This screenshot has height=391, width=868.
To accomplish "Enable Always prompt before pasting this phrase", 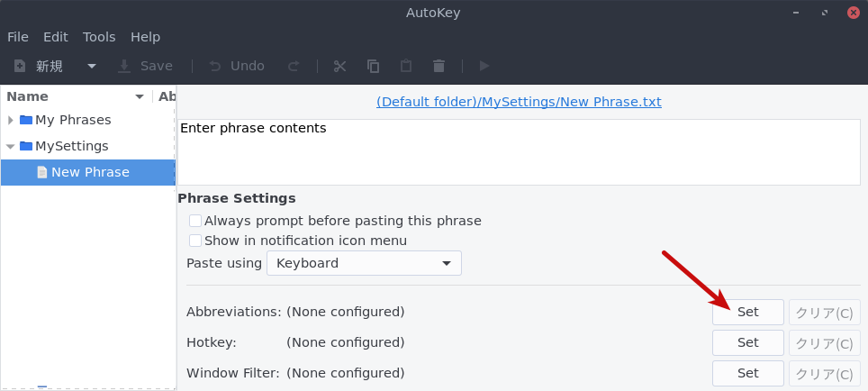I will [x=195, y=221].
